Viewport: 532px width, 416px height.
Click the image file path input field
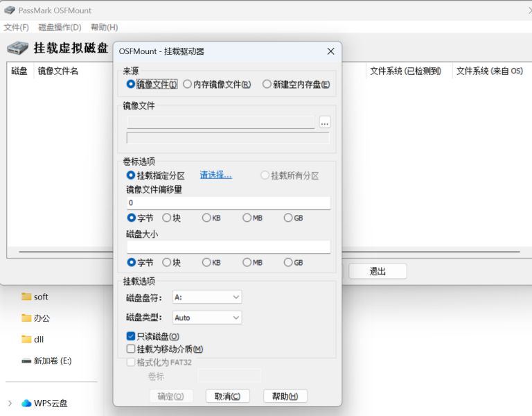tap(221, 122)
